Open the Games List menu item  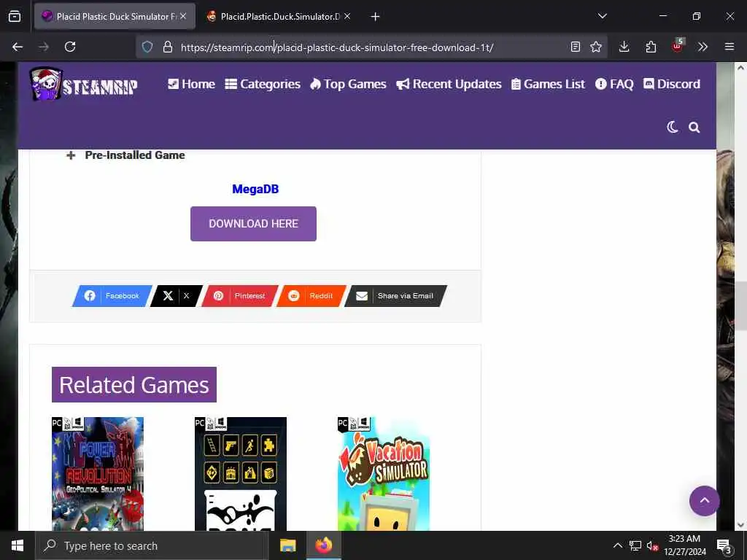(x=548, y=85)
